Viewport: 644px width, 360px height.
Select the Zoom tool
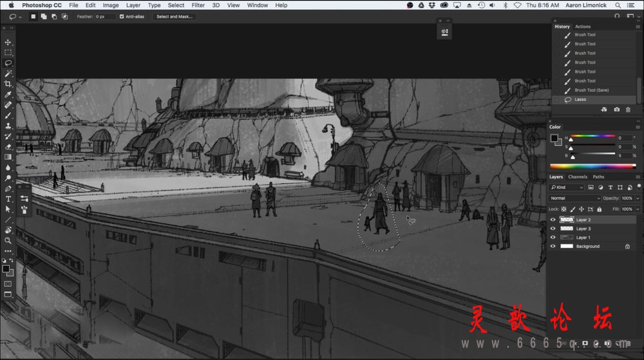click(8, 241)
